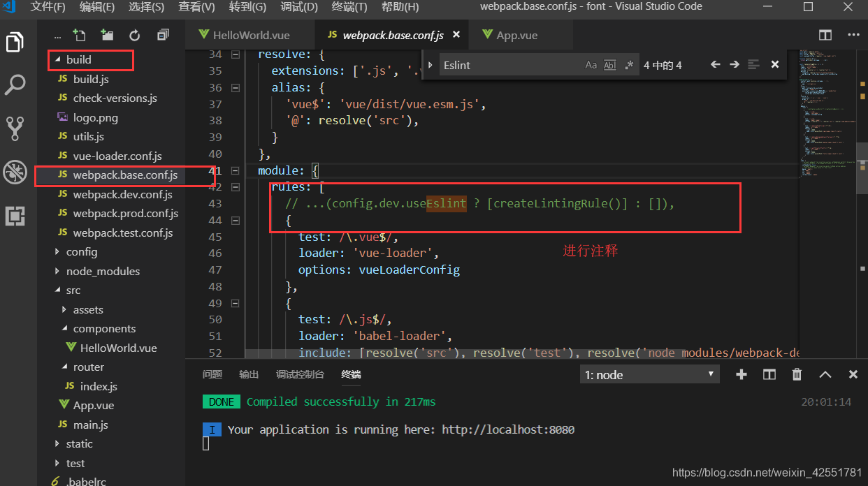Expand the static folder
868x486 pixels.
click(x=58, y=444)
